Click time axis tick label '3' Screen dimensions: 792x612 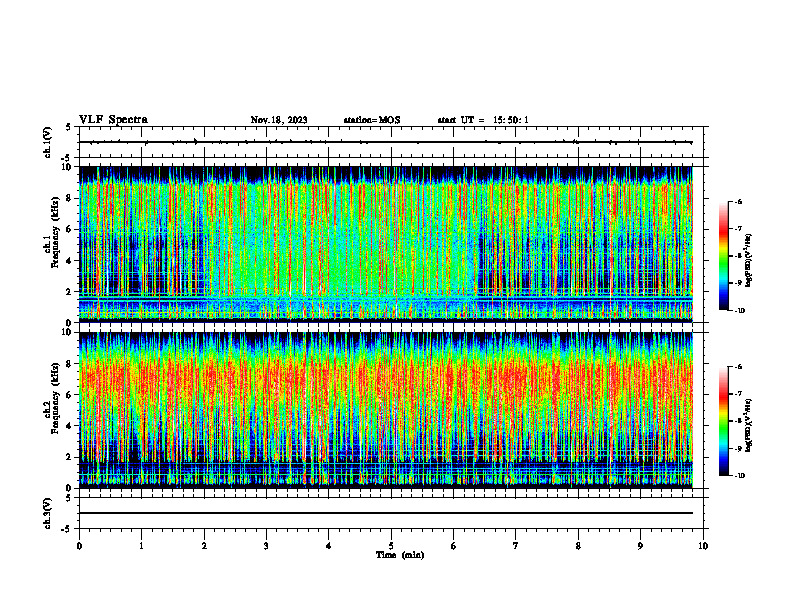pyautogui.click(x=266, y=546)
